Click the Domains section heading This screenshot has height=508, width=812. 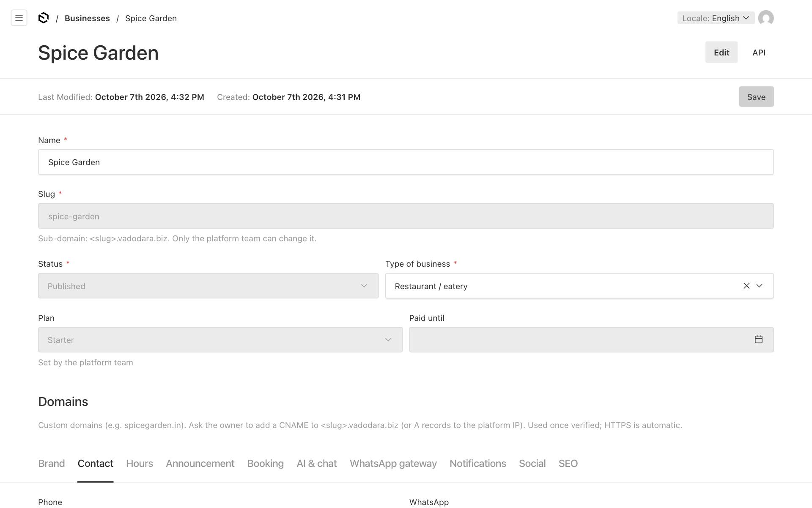pos(63,402)
